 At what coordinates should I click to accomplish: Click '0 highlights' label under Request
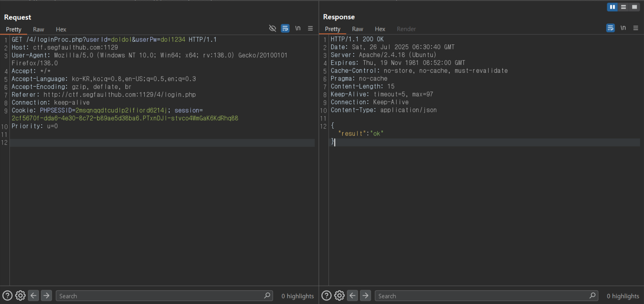pyautogui.click(x=298, y=296)
